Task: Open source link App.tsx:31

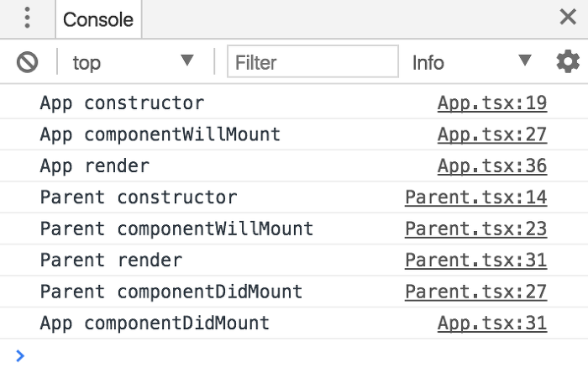Action: (x=492, y=323)
